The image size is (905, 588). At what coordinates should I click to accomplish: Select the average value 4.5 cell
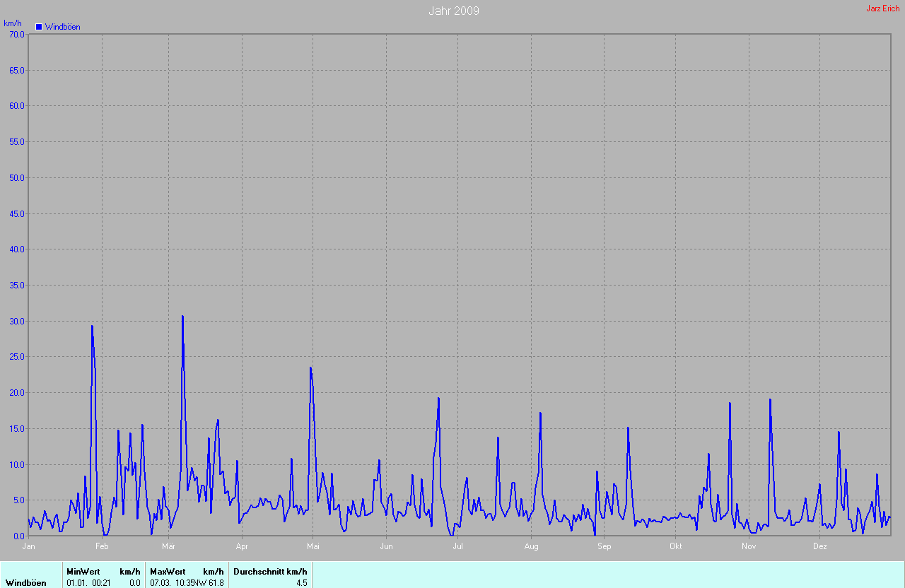(301, 583)
